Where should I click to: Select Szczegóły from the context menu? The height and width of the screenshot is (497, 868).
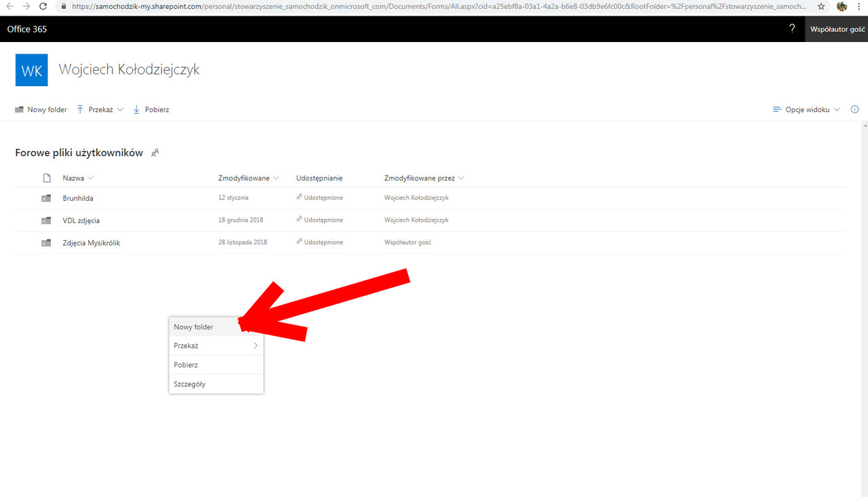189,383
